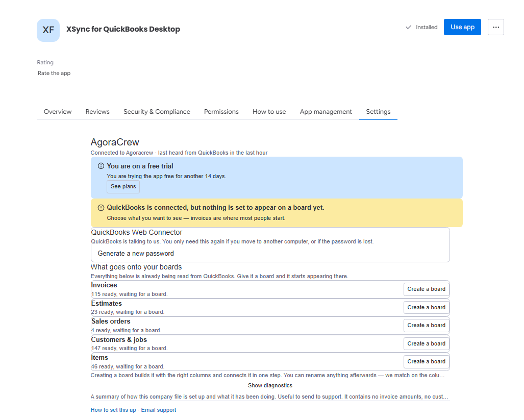The image size is (524, 420).
Task: Click the Connected to Agoracrew status text
Action: pos(179,153)
